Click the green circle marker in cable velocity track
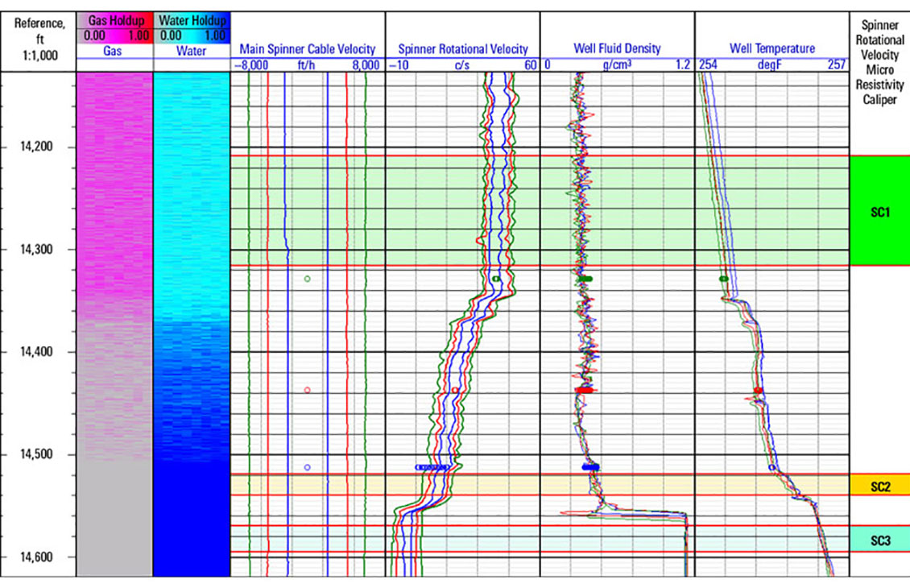 coord(307,280)
